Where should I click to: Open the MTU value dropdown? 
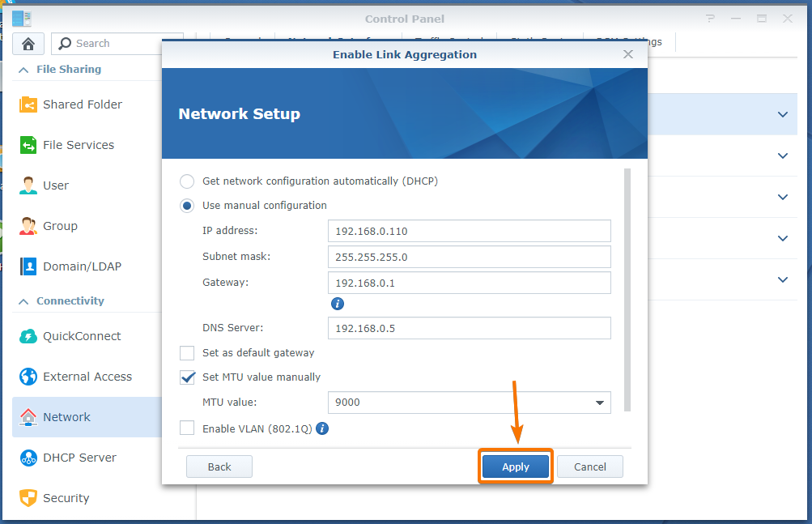click(x=600, y=403)
